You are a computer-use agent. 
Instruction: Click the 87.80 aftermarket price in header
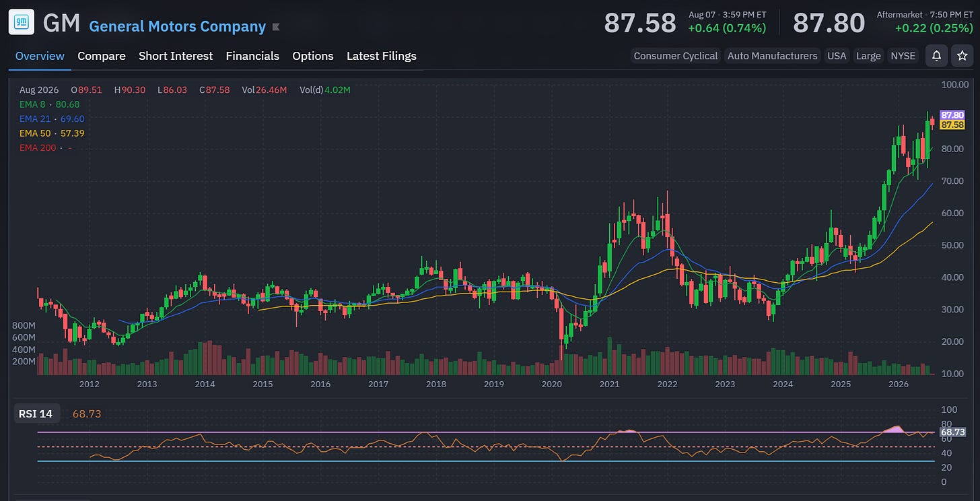click(x=829, y=23)
